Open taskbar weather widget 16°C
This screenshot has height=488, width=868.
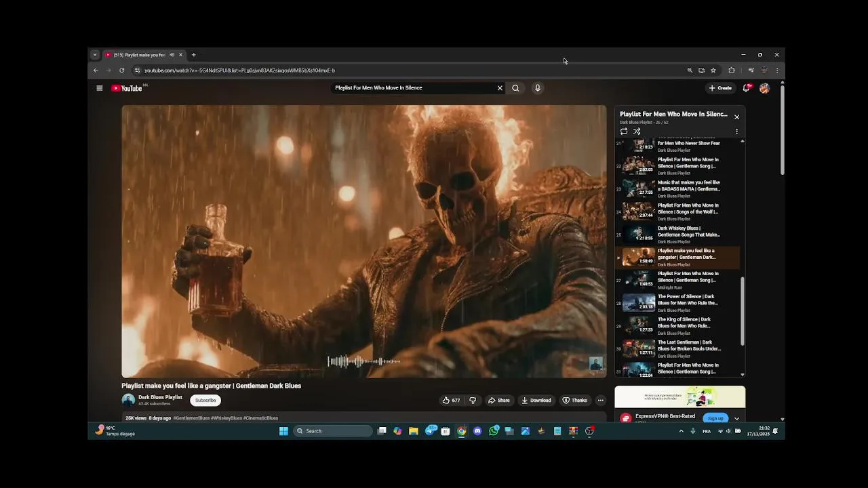(115, 431)
